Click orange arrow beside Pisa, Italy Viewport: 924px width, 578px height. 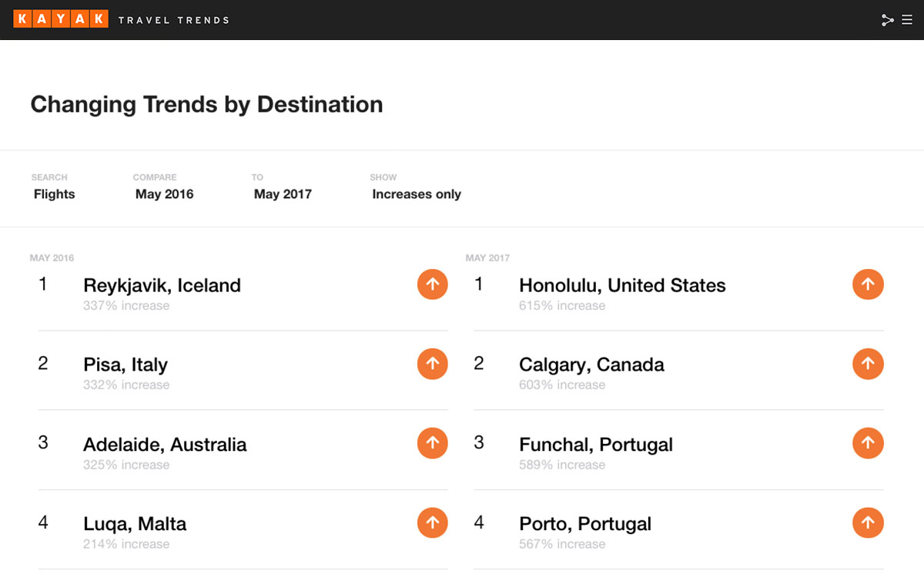433,364
